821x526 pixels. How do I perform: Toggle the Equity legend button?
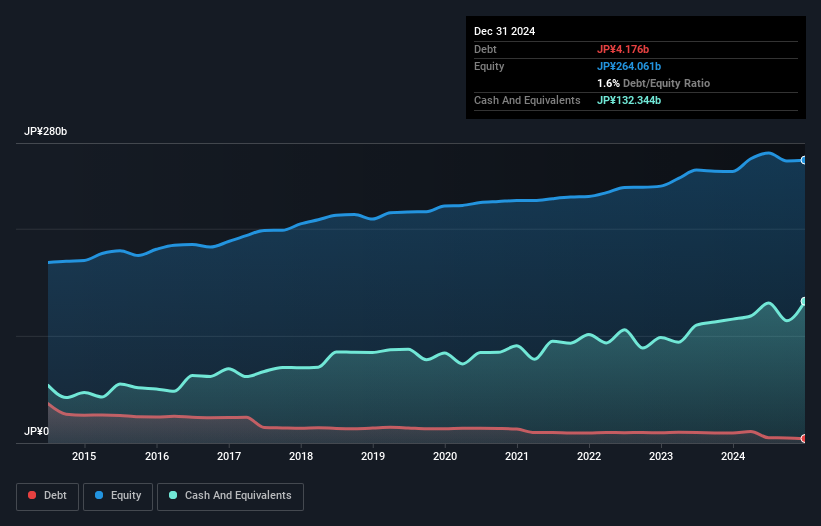118,496
